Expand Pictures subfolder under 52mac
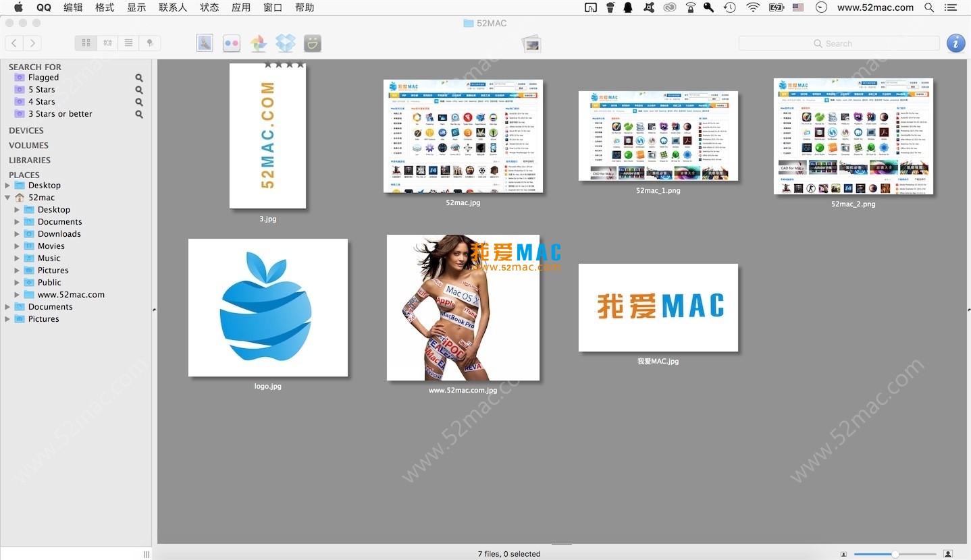The image size is (971, 560). (x=18, y=271)
